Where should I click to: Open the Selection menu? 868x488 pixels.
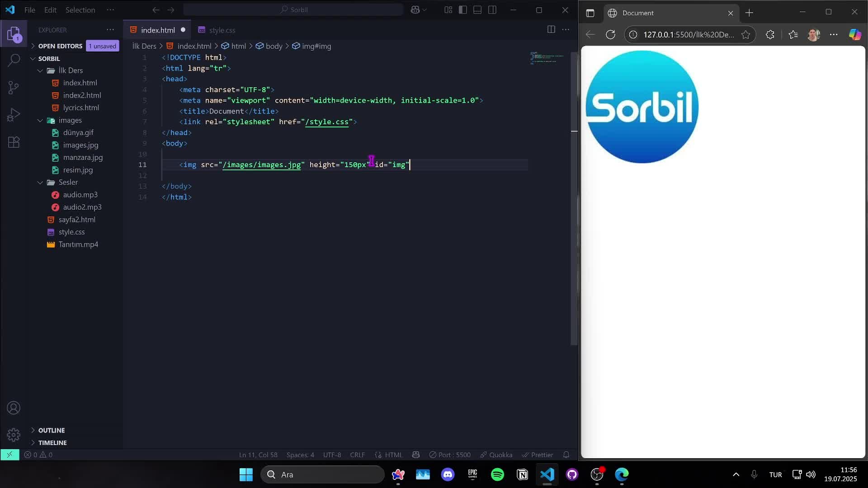(80, 10)
